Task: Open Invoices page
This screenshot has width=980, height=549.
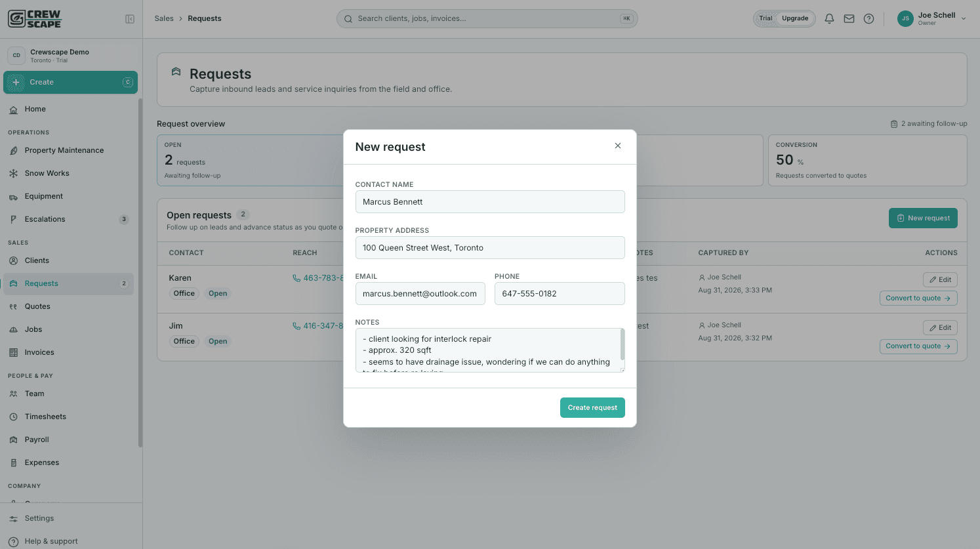Action: click(70, 353)
